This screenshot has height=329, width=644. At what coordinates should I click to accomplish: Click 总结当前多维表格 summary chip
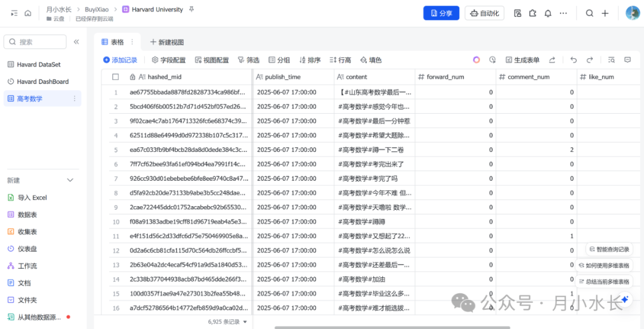pyautogui.click(x=603, y=281)
